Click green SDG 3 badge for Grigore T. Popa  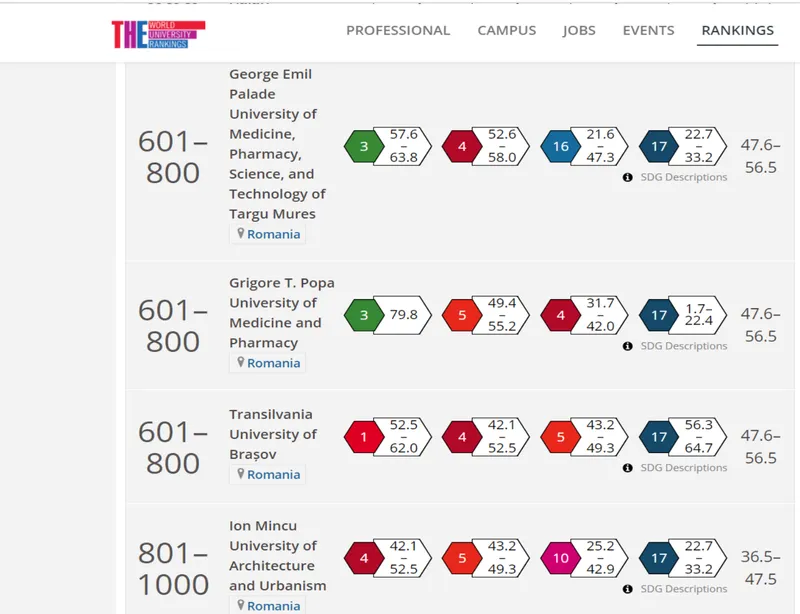point(364,316)
